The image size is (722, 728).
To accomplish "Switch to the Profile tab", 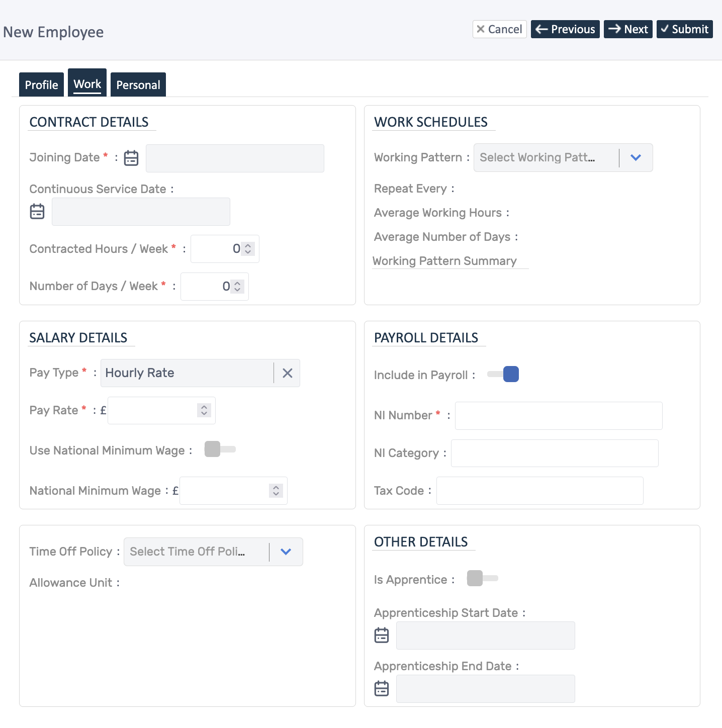I will 41,85.
